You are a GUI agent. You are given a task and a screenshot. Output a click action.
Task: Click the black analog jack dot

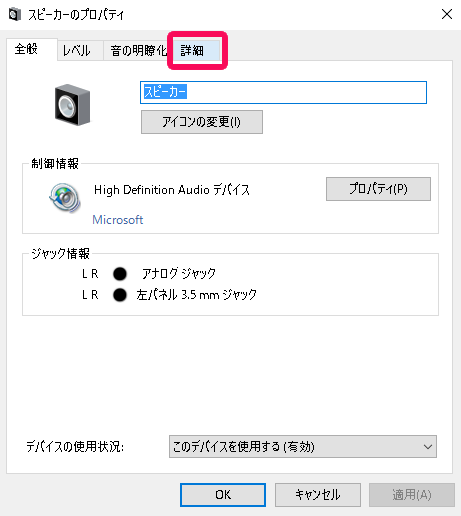click(120, 274)
